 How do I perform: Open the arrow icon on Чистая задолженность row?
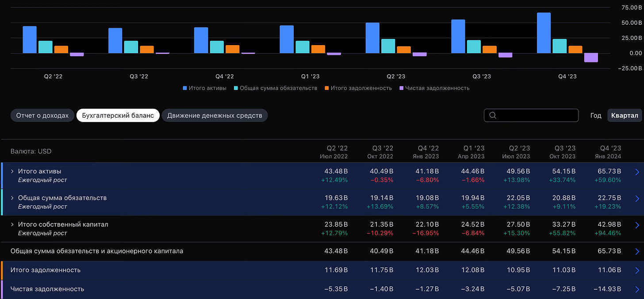[x=637, y=289]
